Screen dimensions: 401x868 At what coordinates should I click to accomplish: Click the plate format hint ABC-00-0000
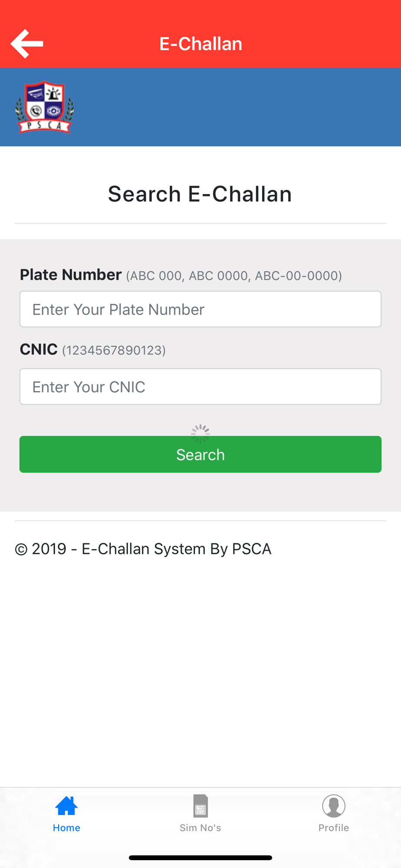[298, 276]
